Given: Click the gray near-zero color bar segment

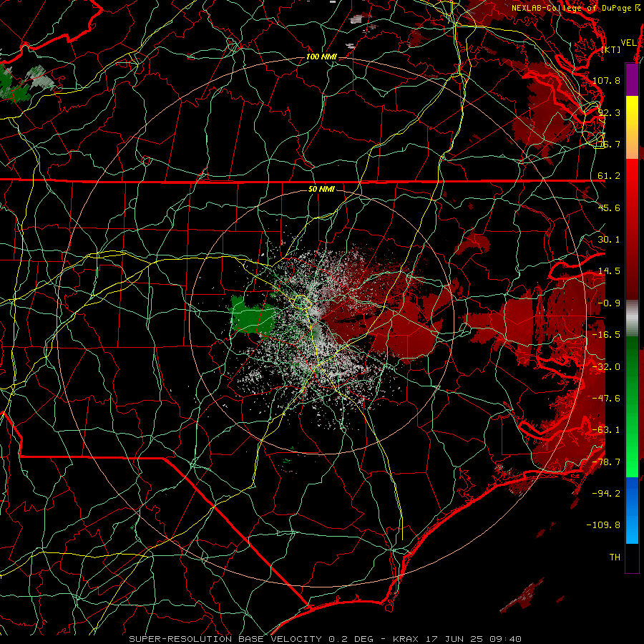Looking at the screenshot, I should [x=632, y=318].
